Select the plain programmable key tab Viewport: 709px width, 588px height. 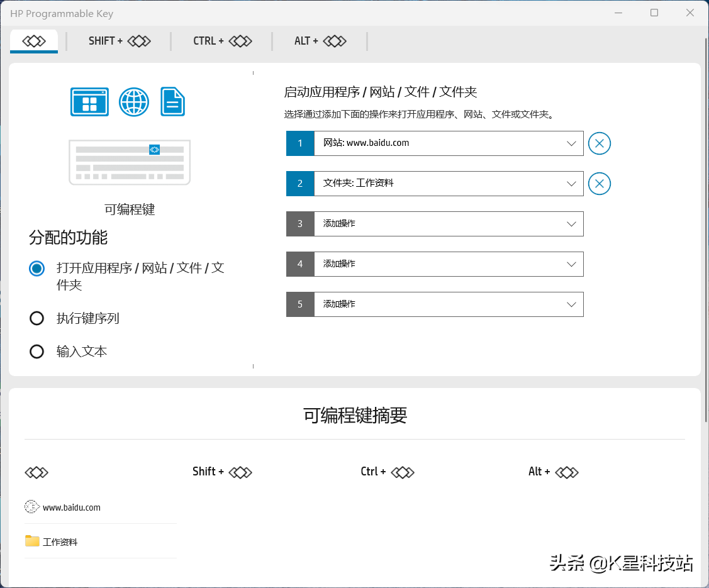34,41
